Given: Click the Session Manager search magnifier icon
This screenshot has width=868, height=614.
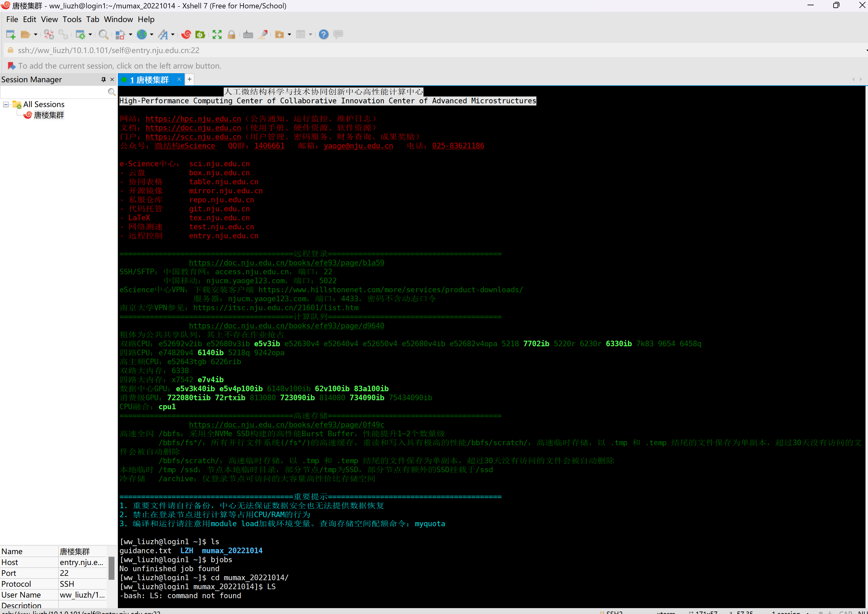Looking at the screenshot, I should click(111, 92).
